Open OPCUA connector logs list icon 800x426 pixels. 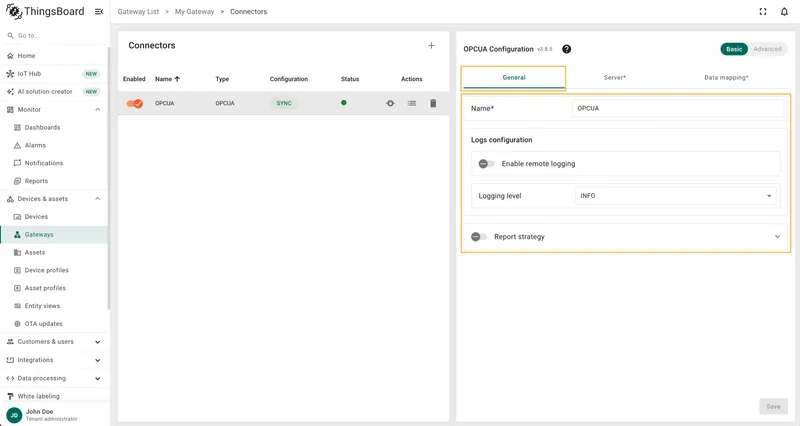coord(412,103)
